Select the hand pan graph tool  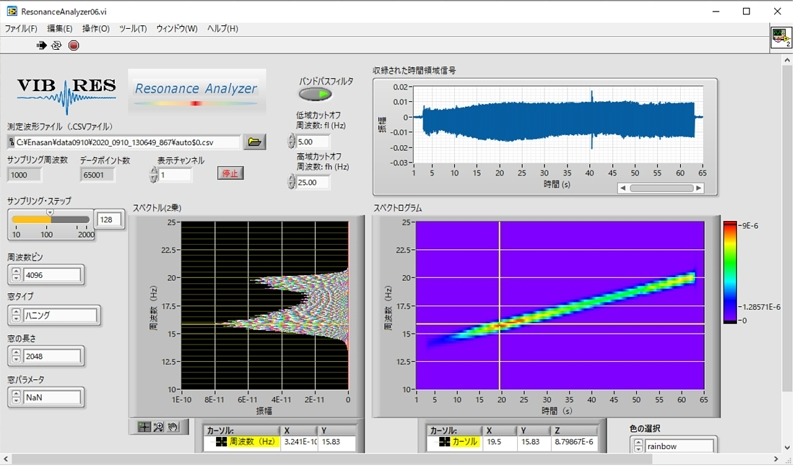pos(173,427)
